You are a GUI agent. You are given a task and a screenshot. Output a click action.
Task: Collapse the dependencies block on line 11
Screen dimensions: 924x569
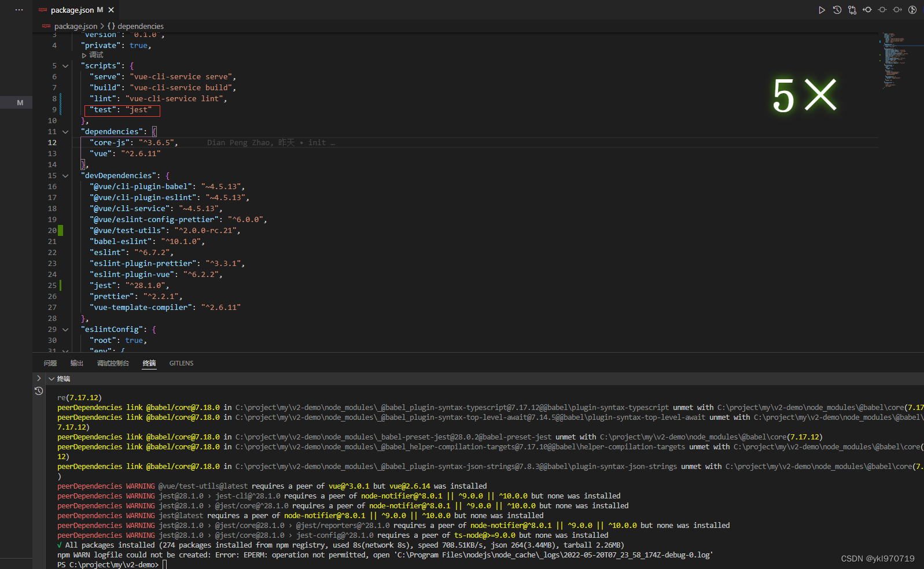65,132
